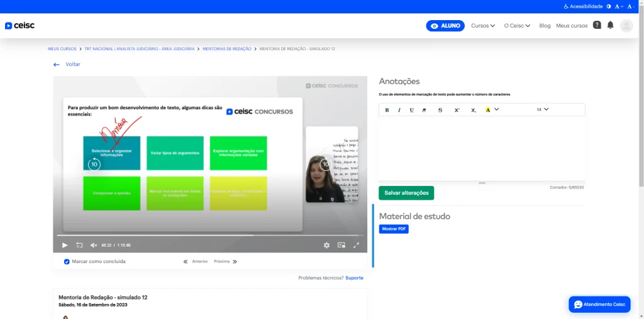
Task: Apply italic formatting in notes
Action: tap(399, 110)
